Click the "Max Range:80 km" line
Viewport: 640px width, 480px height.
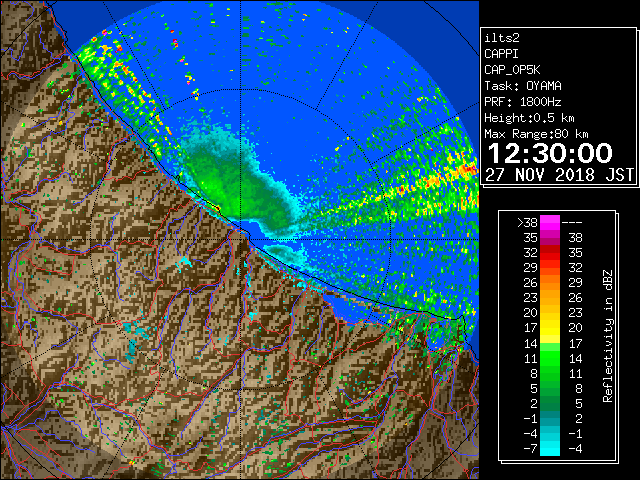536,133
